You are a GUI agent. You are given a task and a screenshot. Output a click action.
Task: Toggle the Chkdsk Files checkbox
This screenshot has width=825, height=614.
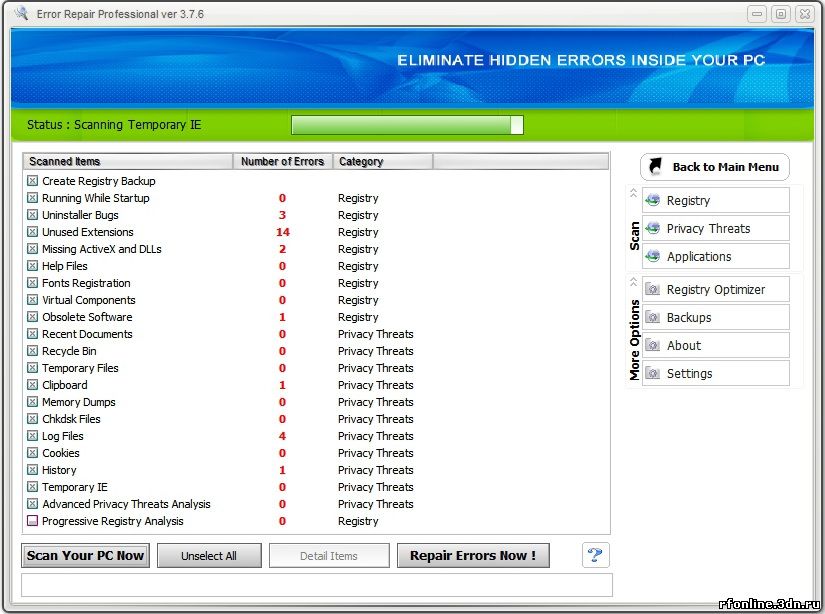point(33,419)
